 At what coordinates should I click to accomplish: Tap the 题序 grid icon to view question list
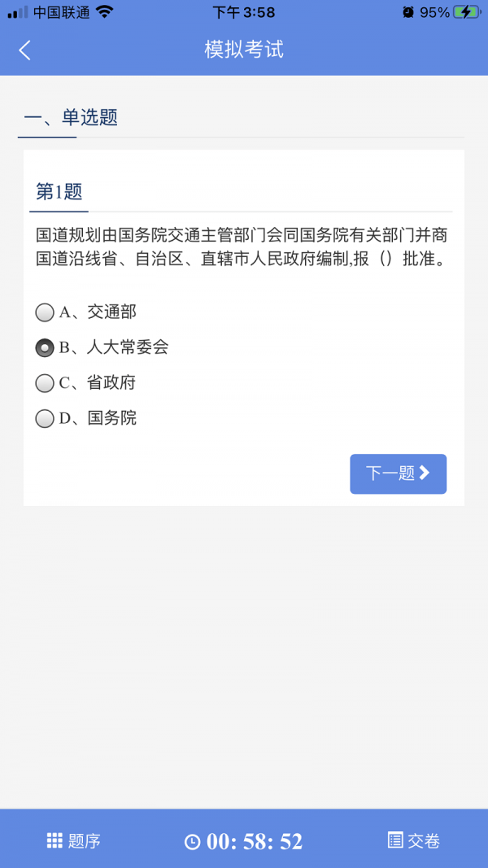click(x=56, y=842)
